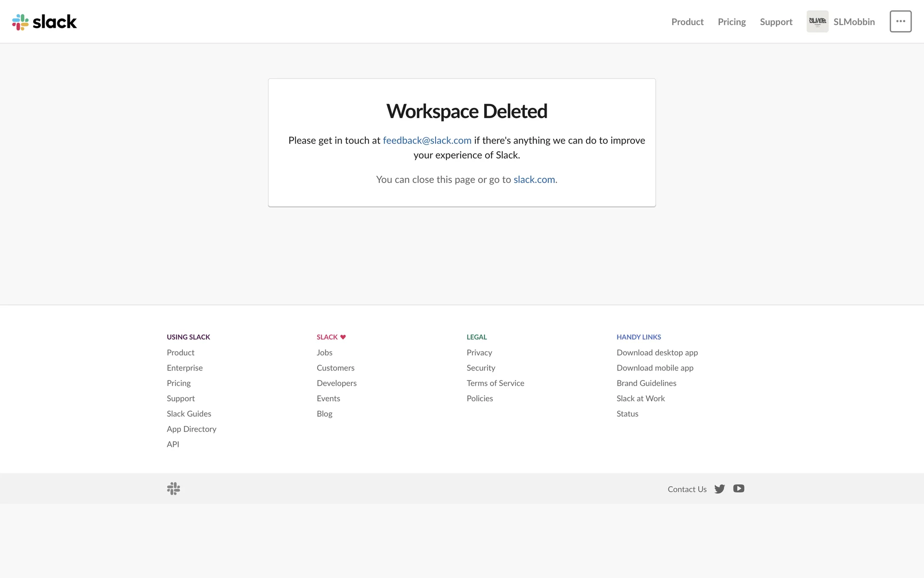Open the SLMobbin workspace name
This screenshot has height=578, width=924.
[x=854, y=22]
